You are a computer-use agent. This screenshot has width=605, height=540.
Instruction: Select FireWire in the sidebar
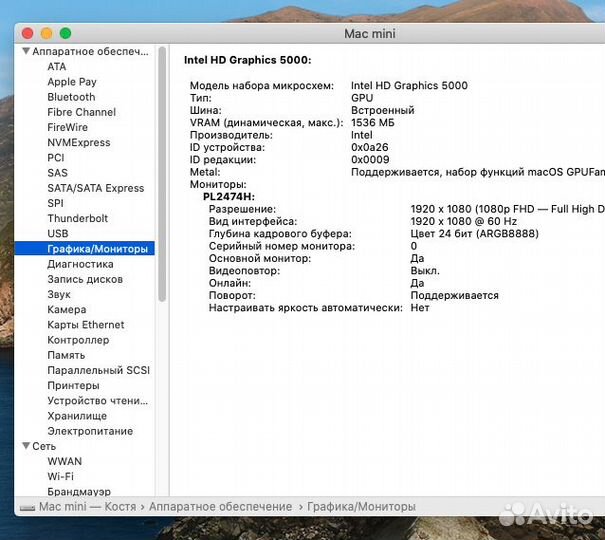68,127
